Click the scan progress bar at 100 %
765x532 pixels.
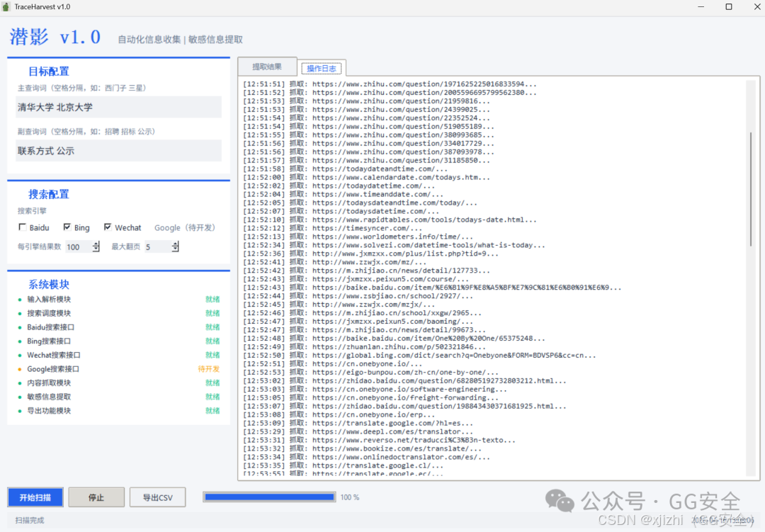269,497
